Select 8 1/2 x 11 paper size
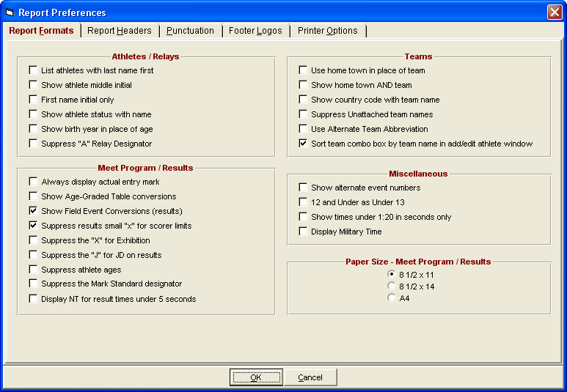Viewport: 567px width, 392px height. coord(391,274)
